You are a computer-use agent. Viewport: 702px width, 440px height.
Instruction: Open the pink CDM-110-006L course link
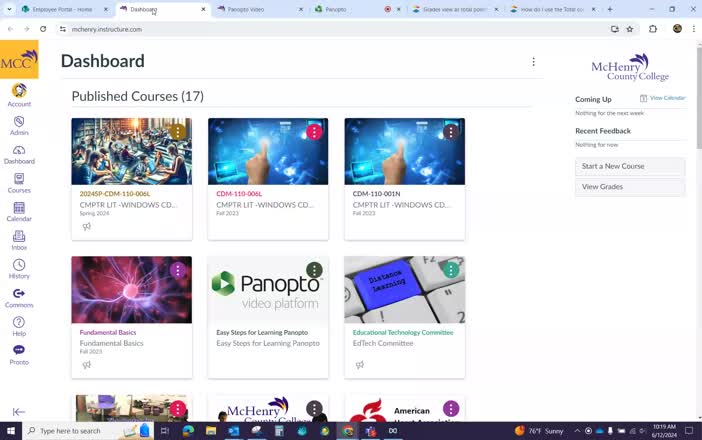239,194
